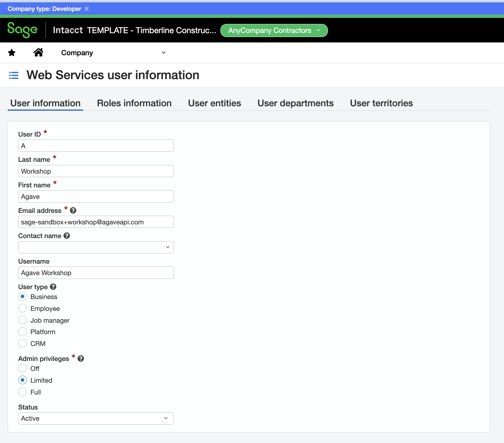
Task: Click TEMPLATE - Timberline Construc... company name
Action: pyautogui.click(x=152, y=30)
